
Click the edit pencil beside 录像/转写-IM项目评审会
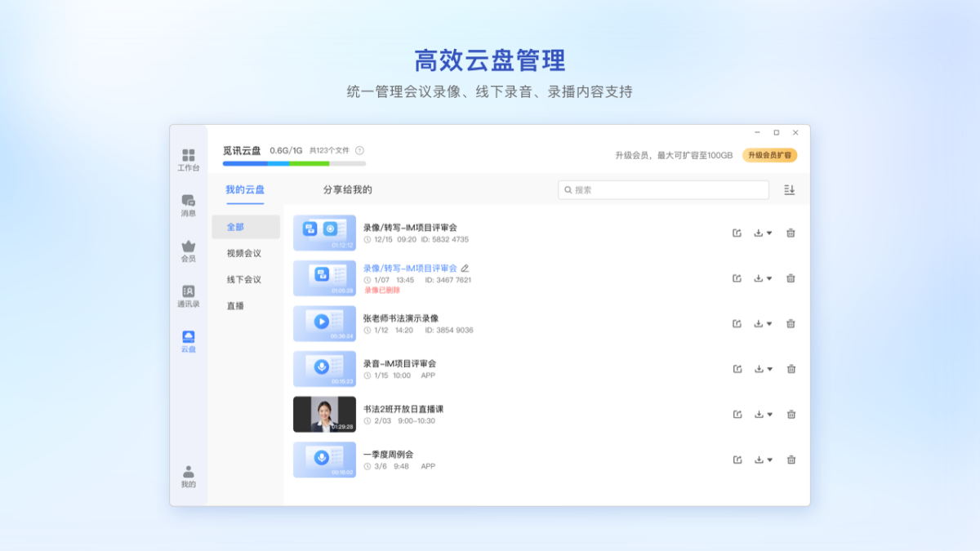coord(465,268)
